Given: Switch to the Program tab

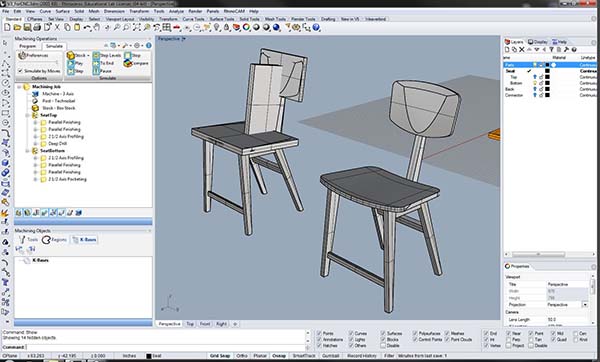Looking at the screenshot, I should pyautogui.click(x=28, y=46).
